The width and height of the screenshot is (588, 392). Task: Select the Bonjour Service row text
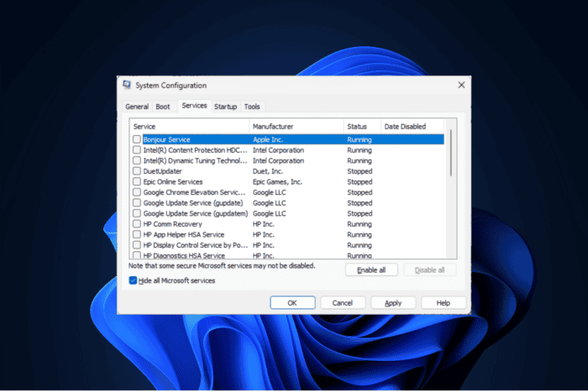[x=166, y=139]
